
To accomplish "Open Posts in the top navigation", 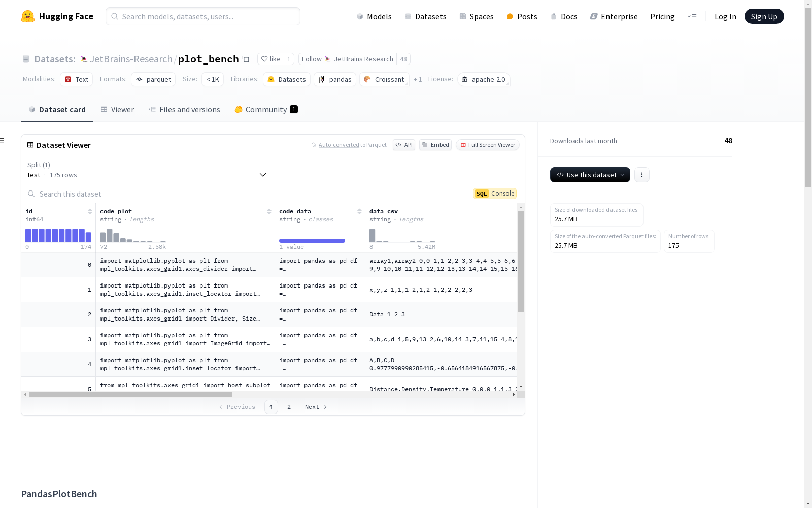I will (522, 16).
